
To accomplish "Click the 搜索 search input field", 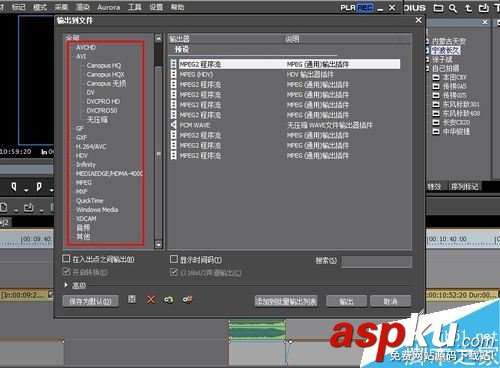I will coord(377,261).
